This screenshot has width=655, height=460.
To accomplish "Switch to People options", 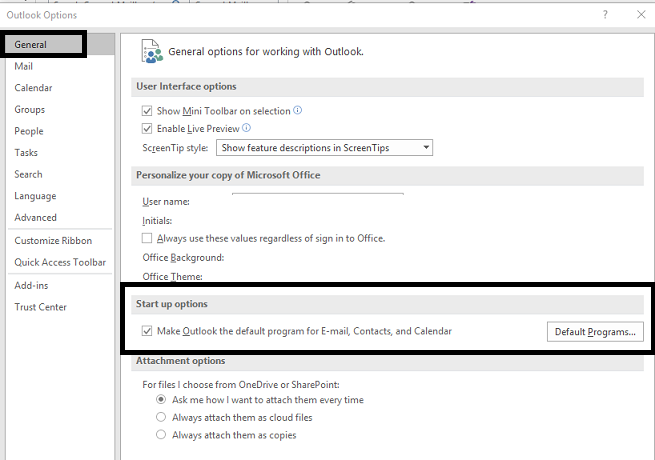I will pyautogui.click(x=29, y=131).
